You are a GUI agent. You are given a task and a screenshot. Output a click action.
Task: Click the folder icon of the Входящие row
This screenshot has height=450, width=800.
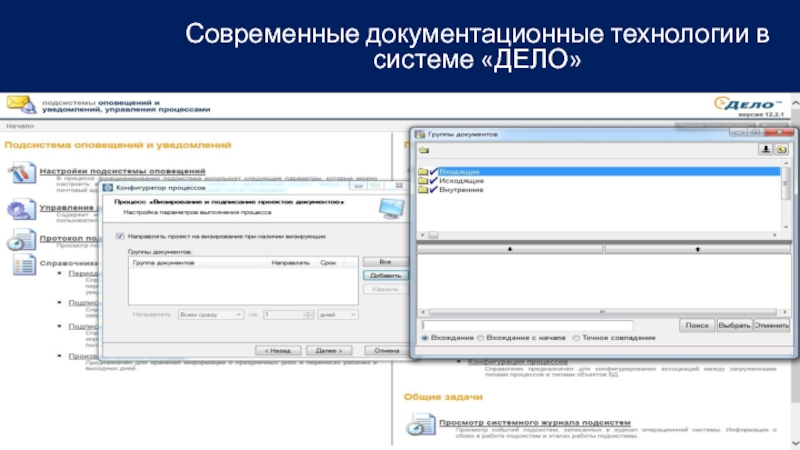(423, 171)
